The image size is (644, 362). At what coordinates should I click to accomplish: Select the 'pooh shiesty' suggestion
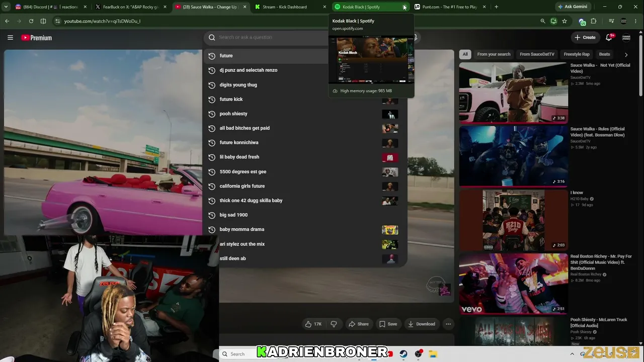pyautogui.click(x=305, y=114)
